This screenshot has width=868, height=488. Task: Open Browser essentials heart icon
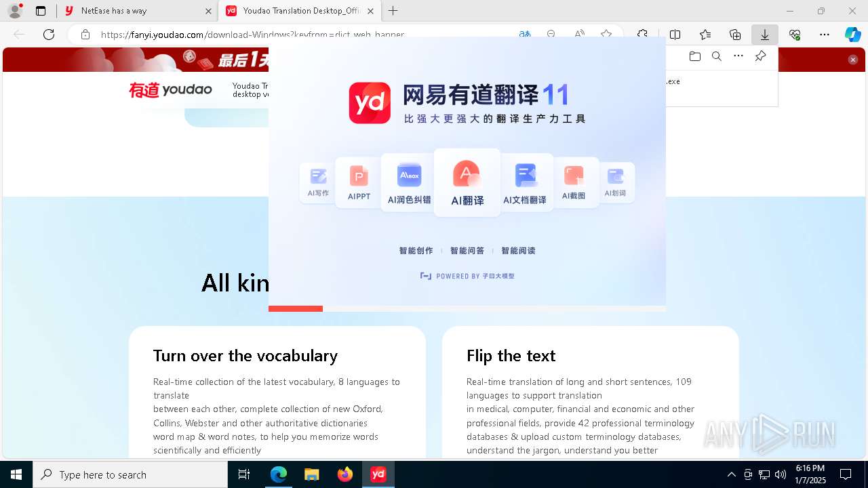point(795,35)
